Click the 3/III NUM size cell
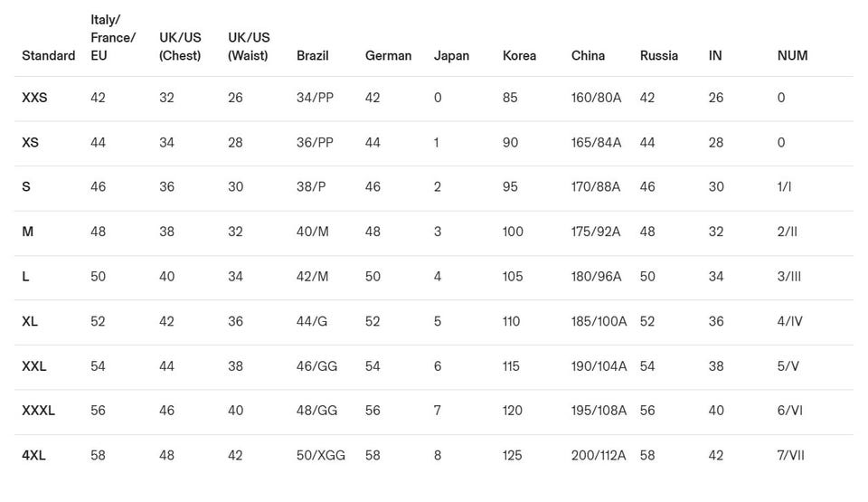 click(789, 277)
